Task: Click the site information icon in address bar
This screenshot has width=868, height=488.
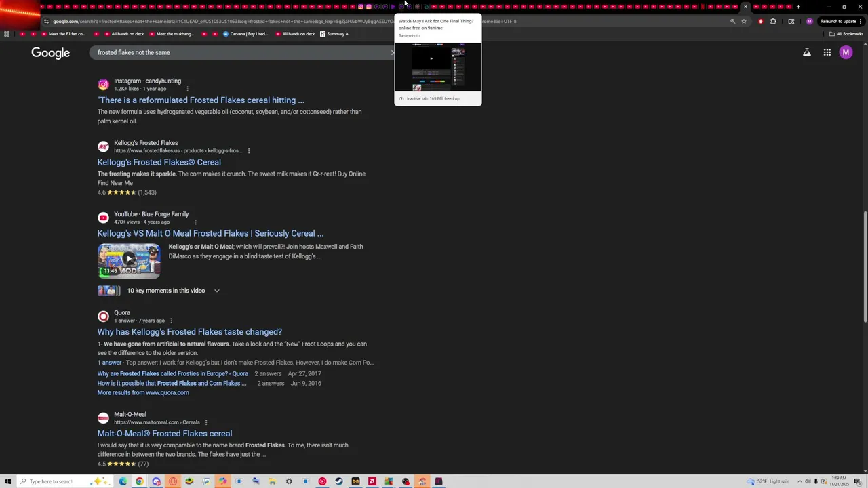Action: [x=46, y=21]
